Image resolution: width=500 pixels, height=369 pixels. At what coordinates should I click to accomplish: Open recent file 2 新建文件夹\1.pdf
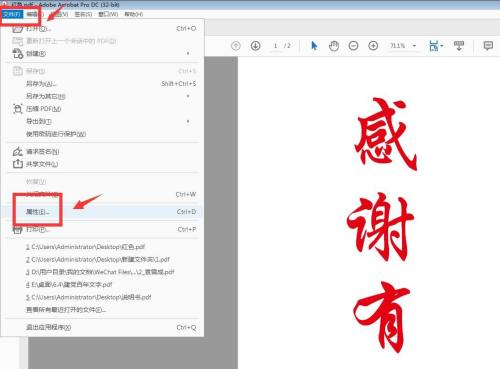tap(102, 259)
